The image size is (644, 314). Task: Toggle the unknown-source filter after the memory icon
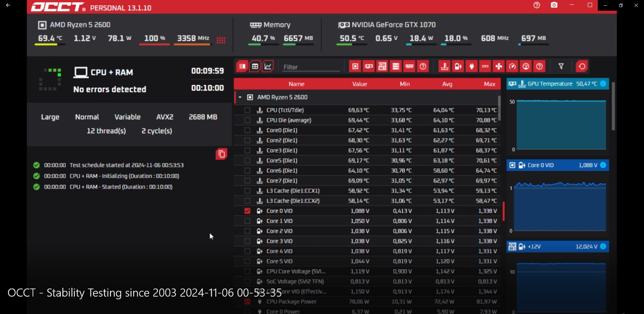(x=423, y=66)
